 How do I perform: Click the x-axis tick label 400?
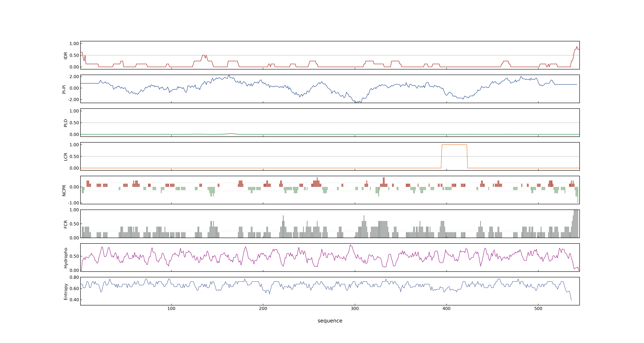(446, 309)
